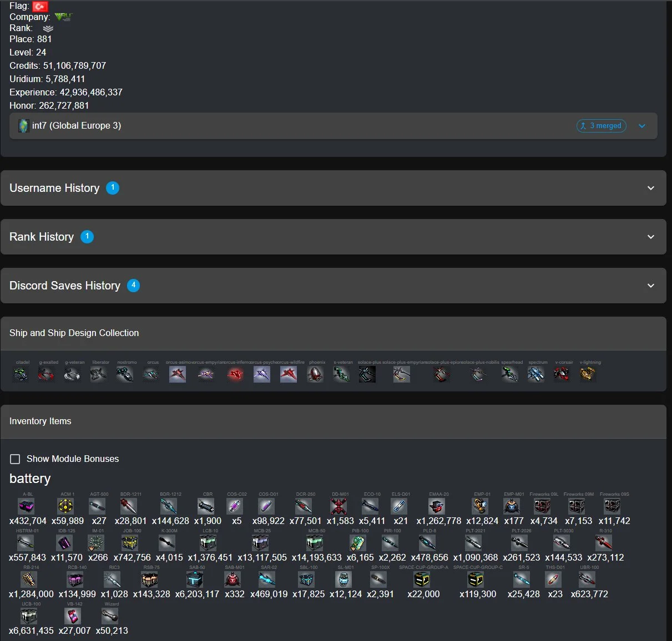Click the spearhead ship icon

[x=509, y=375]
